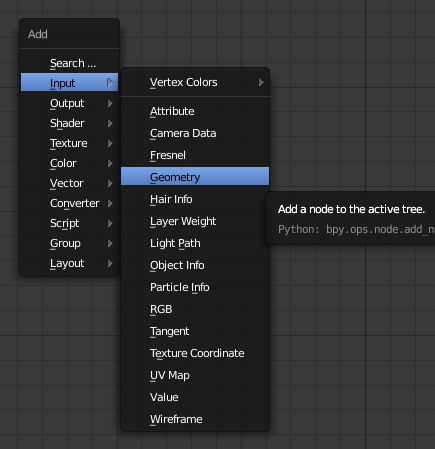Open the Group submenu
435x449 pixels.
coord(69,243)
